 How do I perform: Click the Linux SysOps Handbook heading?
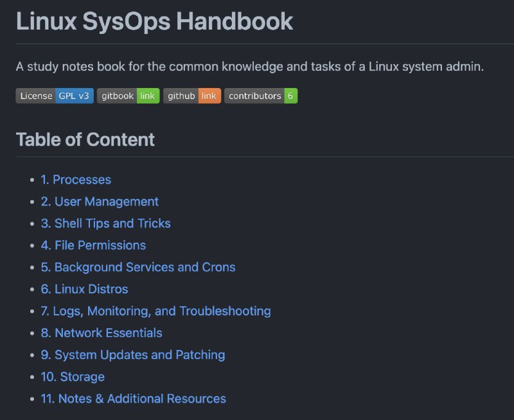(x=154, y=21)
